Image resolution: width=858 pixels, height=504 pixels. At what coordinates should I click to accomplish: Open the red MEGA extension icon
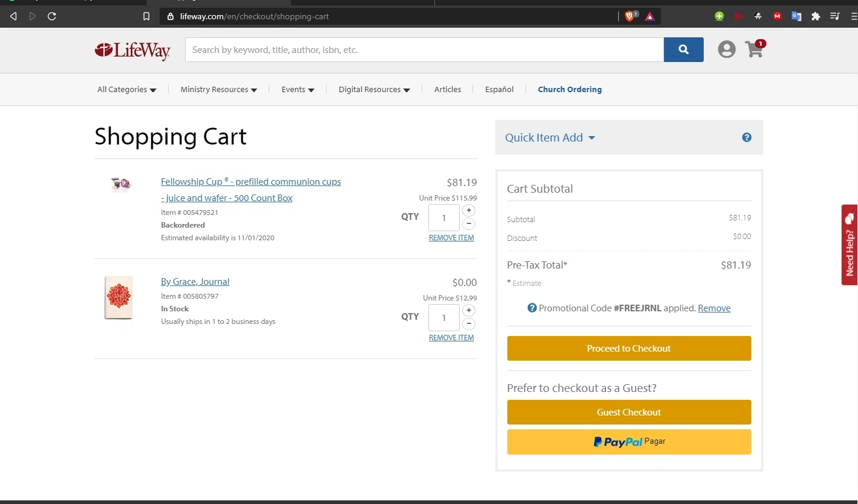click(x=777, y=16)
